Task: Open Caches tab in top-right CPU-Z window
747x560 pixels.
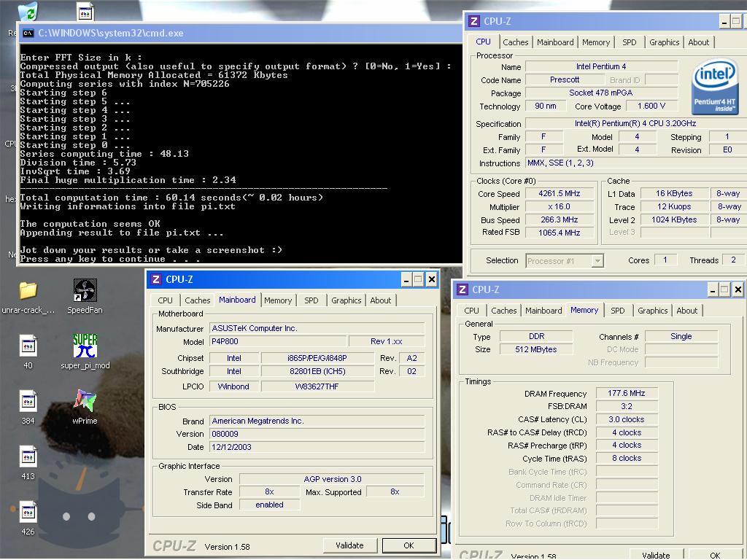Action: [516, 42]
